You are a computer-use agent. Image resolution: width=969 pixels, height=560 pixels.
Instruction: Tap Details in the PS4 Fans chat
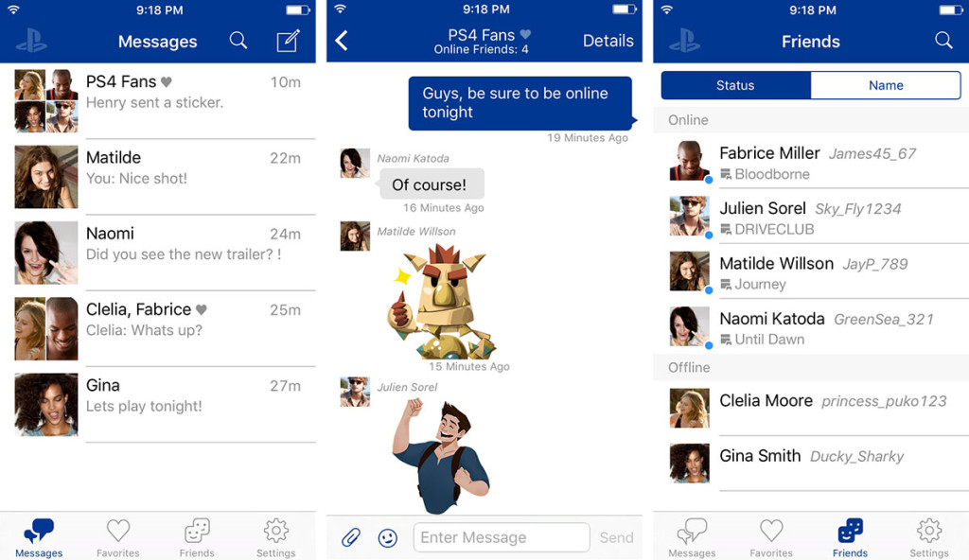point(608,41)
